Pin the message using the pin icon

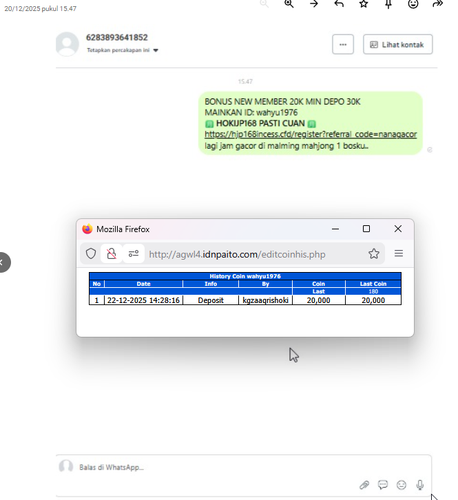click(388, 4)
